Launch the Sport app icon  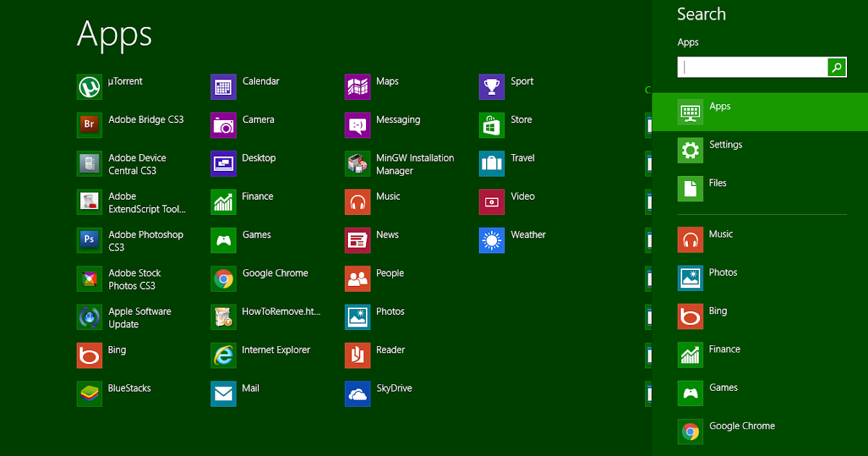(x=492, y=87)
